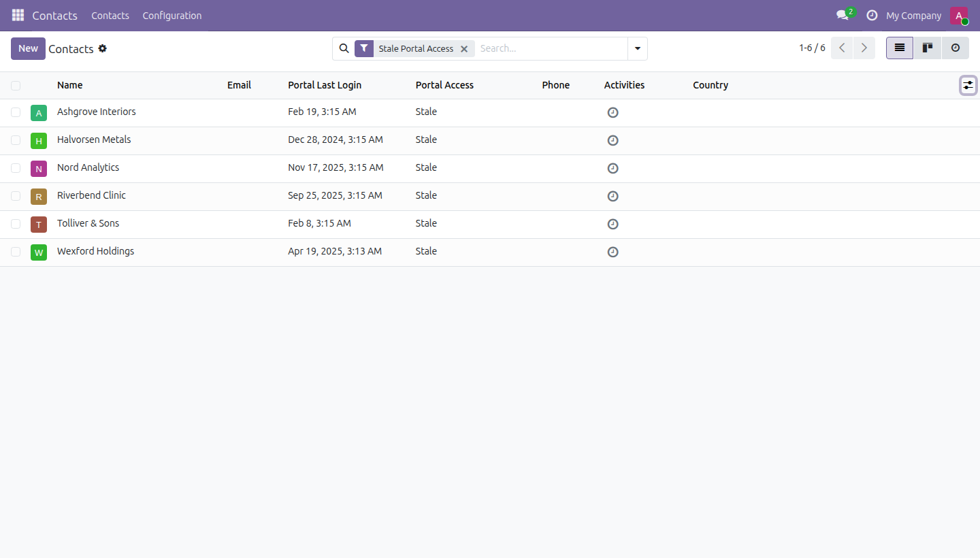Open activity clock for Riverbend Clinic
Image resolution: width=980 pixels, height=558 pixels.
(x=612, y=196)
